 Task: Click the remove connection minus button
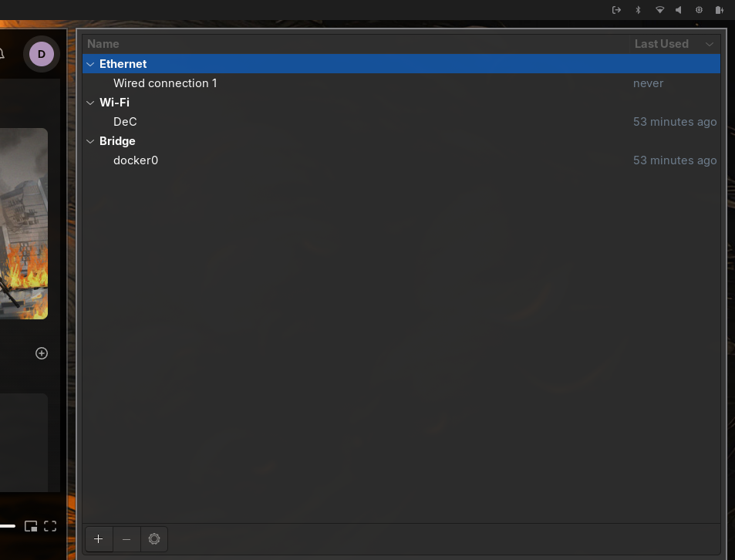(x=126, y=539)
